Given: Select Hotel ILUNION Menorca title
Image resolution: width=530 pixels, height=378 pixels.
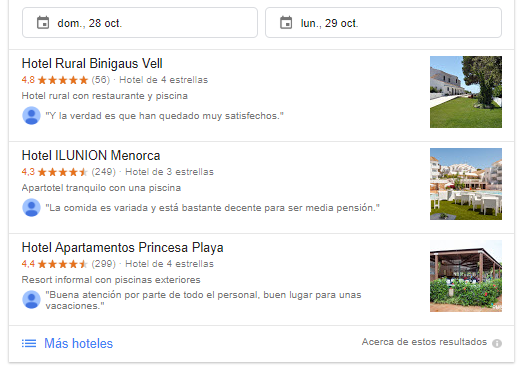Looking at the screenshot, I should coord(91,156).
